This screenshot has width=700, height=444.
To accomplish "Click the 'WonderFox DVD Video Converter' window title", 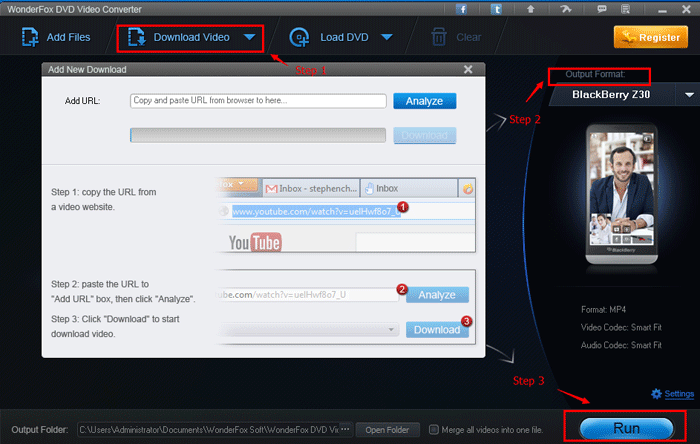I will coord(74,9).
